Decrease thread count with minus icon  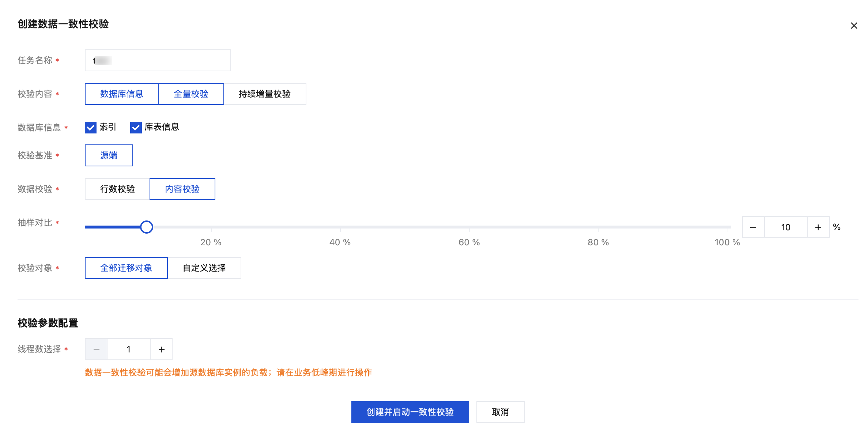pyautogui.click(x=97, y=350)
